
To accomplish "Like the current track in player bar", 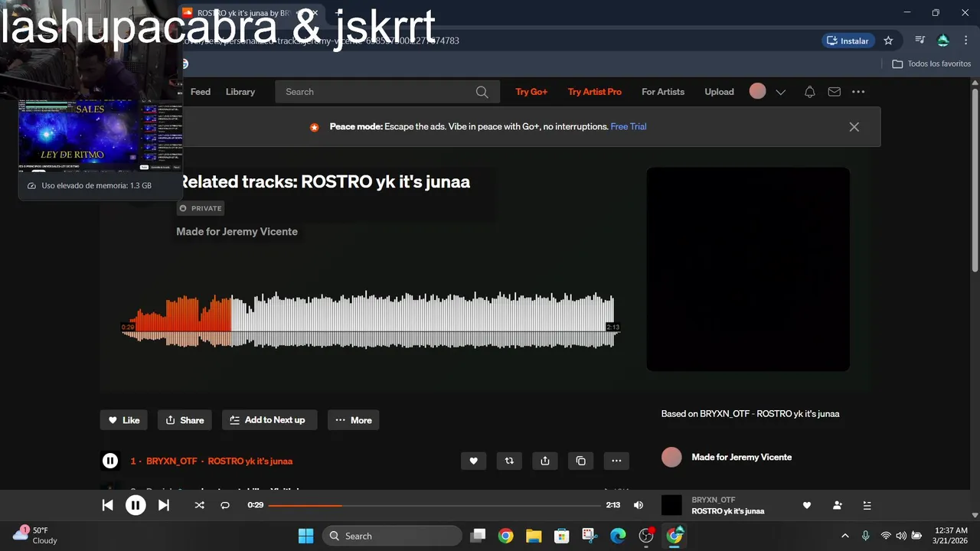I will (806, 505).
